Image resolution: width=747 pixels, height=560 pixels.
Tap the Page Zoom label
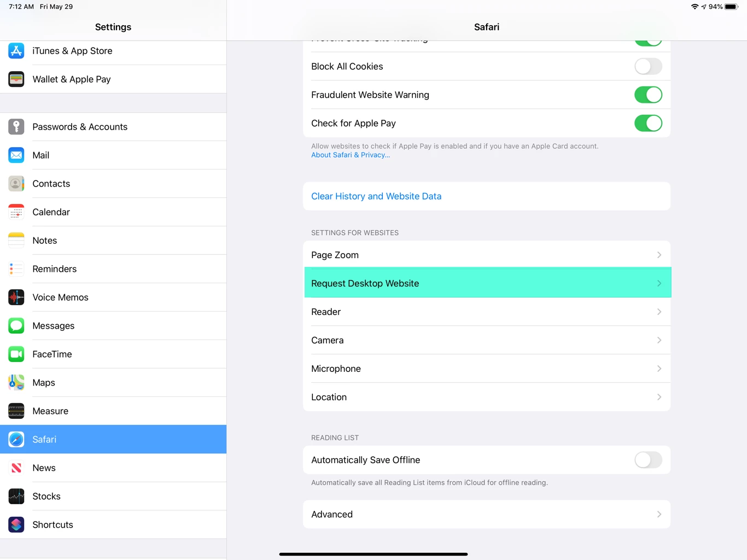pyautogui.click(x=335, y=255)
